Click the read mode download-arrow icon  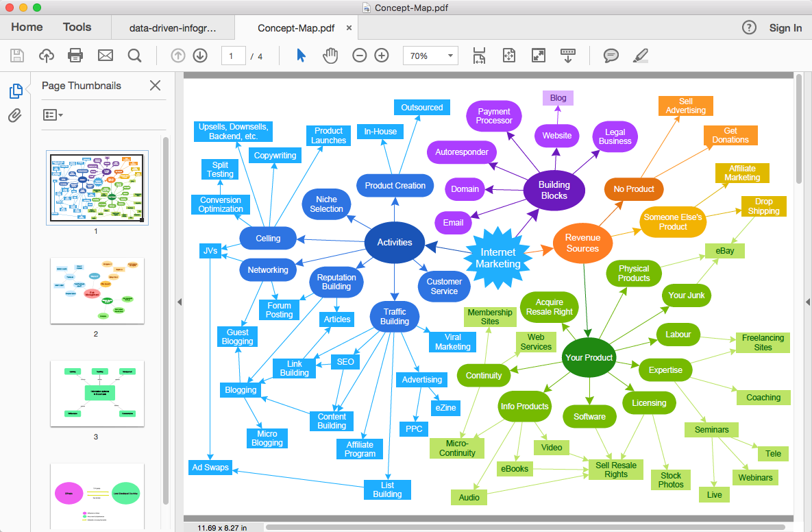[x=568, y=56]
